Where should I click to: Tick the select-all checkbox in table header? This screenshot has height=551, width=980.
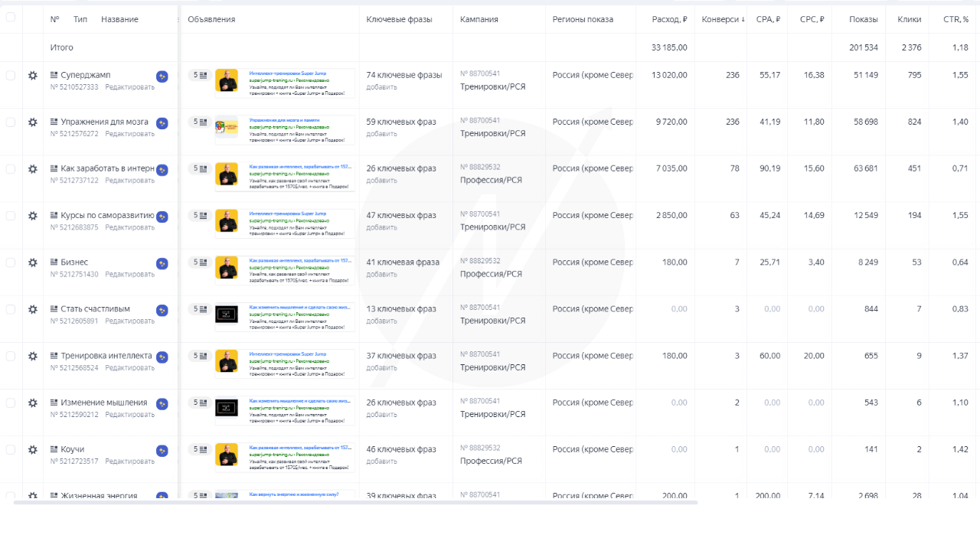(11, 17)
